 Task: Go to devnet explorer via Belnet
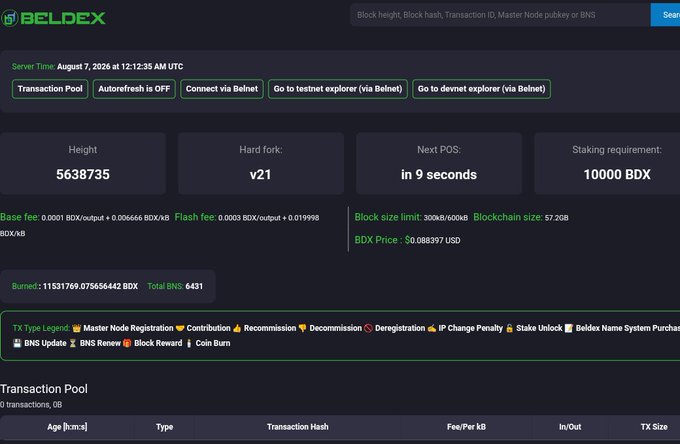coord(481,89)
